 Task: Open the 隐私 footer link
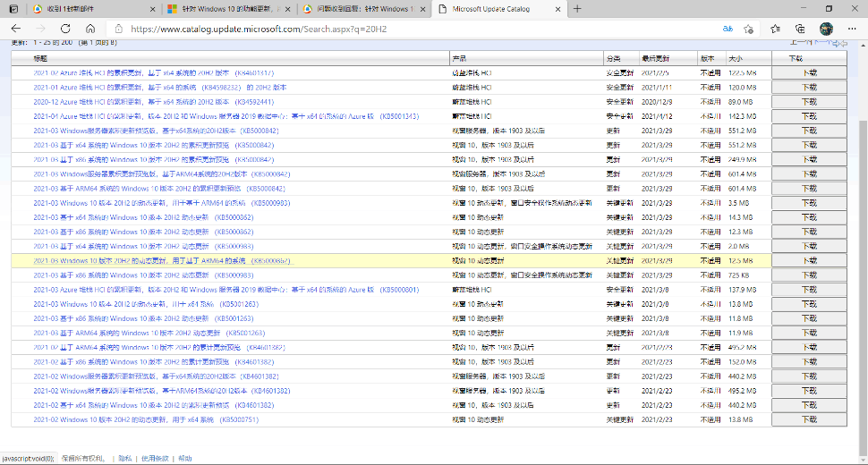[125, 459]
